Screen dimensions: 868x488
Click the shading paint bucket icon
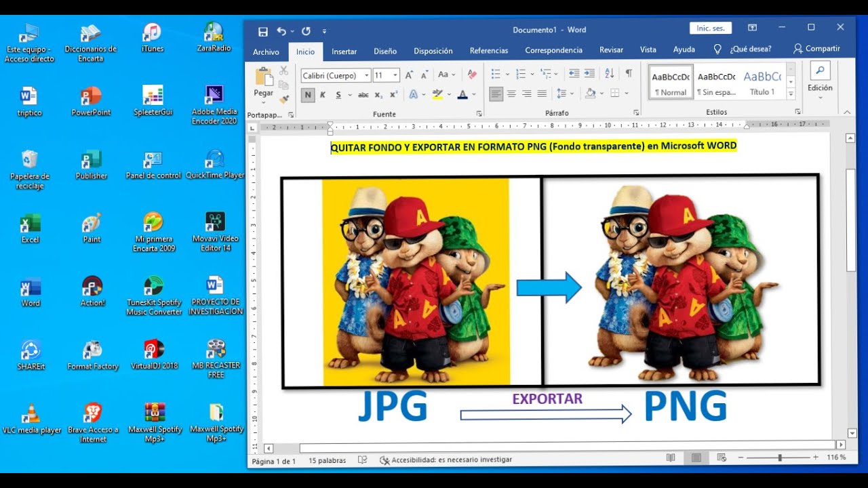coord(591,94)
